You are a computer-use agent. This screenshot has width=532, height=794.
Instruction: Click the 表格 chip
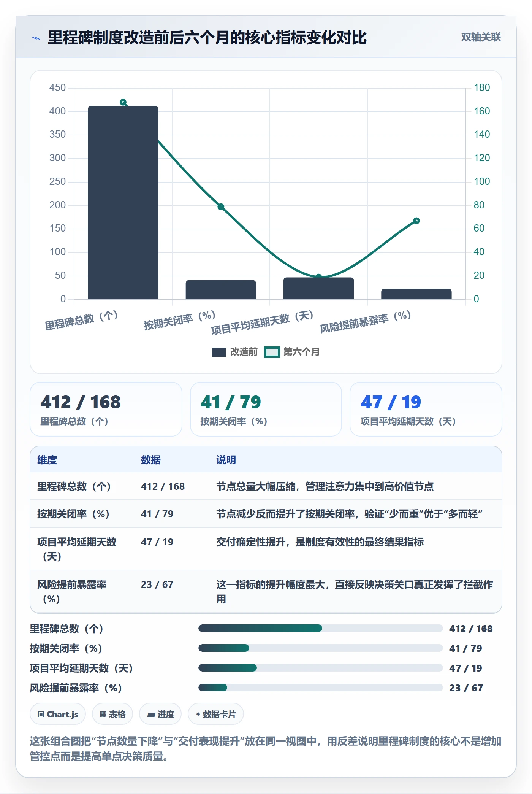(x=112, y=714)
